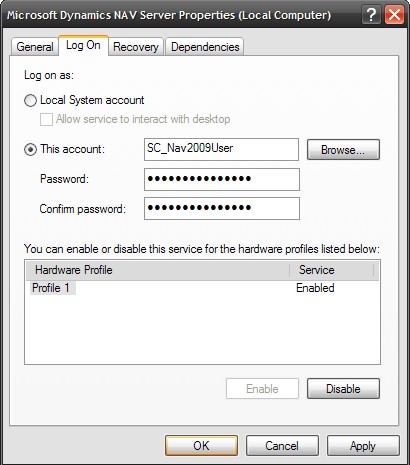The height and width of the screenshot is (465, 410).
Task: Select the Local System account option
Action: pos(30,100)
